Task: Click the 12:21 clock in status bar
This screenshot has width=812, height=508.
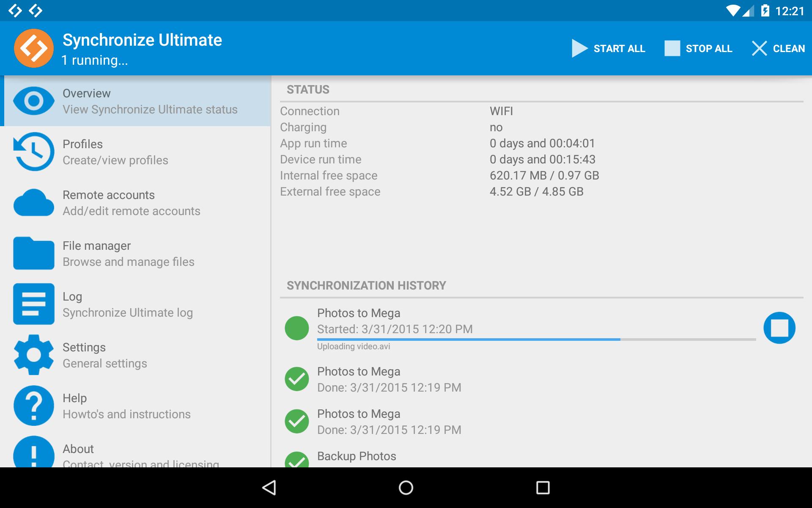Action: [x=790, y=11]
